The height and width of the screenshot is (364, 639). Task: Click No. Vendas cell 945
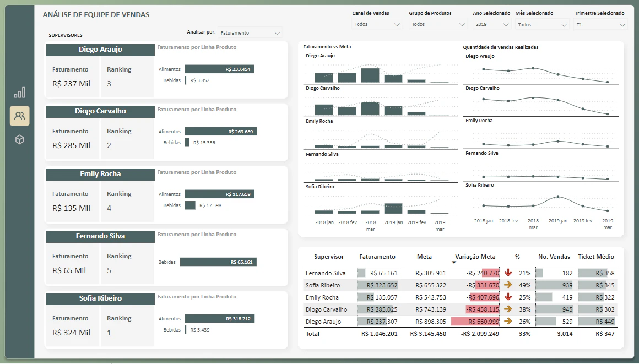(567, 309)
